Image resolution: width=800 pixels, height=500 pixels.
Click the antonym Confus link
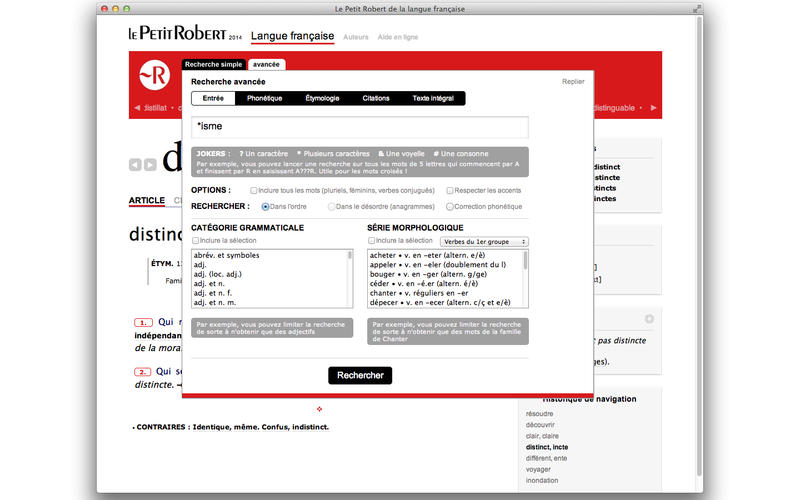274,427
